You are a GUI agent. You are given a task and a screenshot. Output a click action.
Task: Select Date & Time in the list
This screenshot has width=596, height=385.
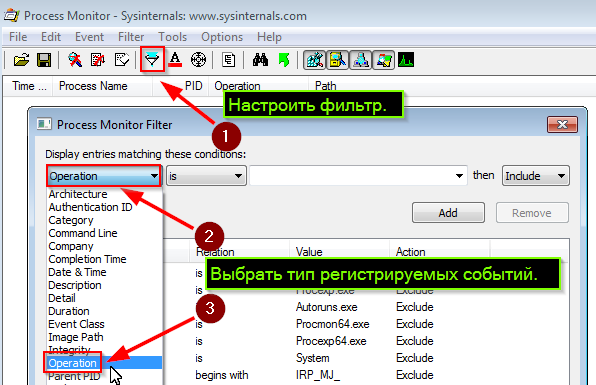105,272
